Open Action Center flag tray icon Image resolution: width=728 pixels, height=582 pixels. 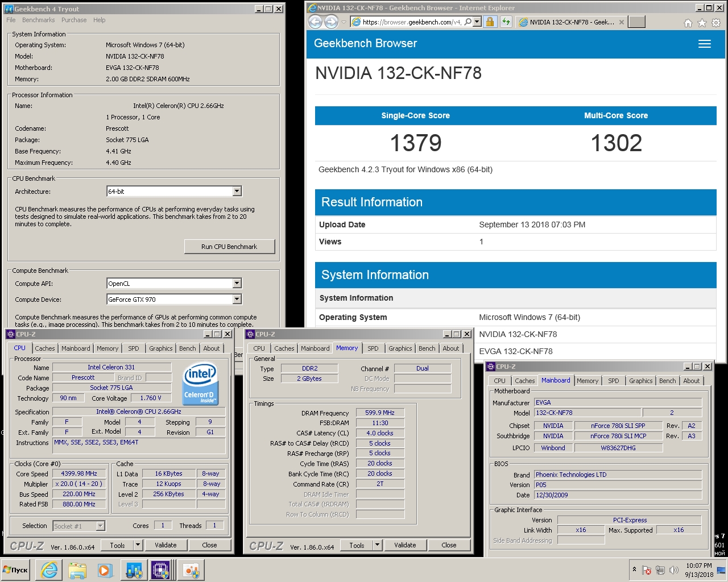(x=647, y=570)
